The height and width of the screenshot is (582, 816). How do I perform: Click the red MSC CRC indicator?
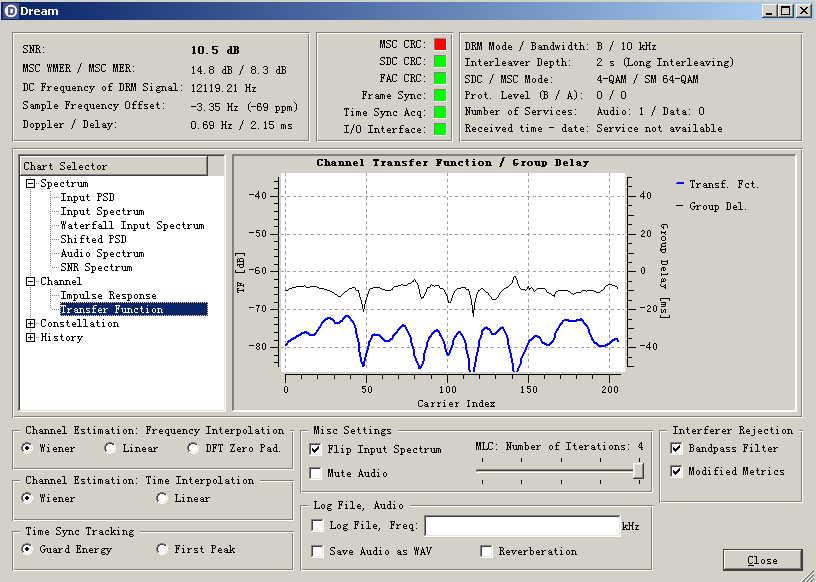click(439, 44)
